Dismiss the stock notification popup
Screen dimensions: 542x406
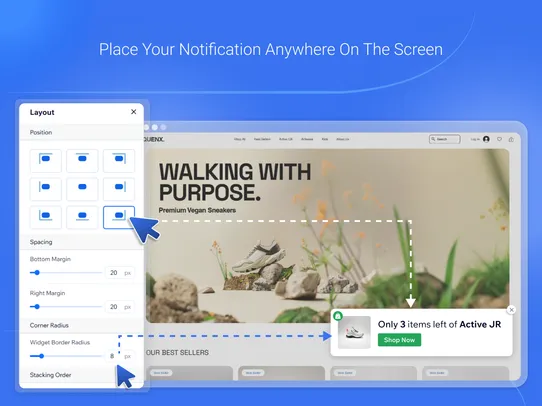click(512, 310)
